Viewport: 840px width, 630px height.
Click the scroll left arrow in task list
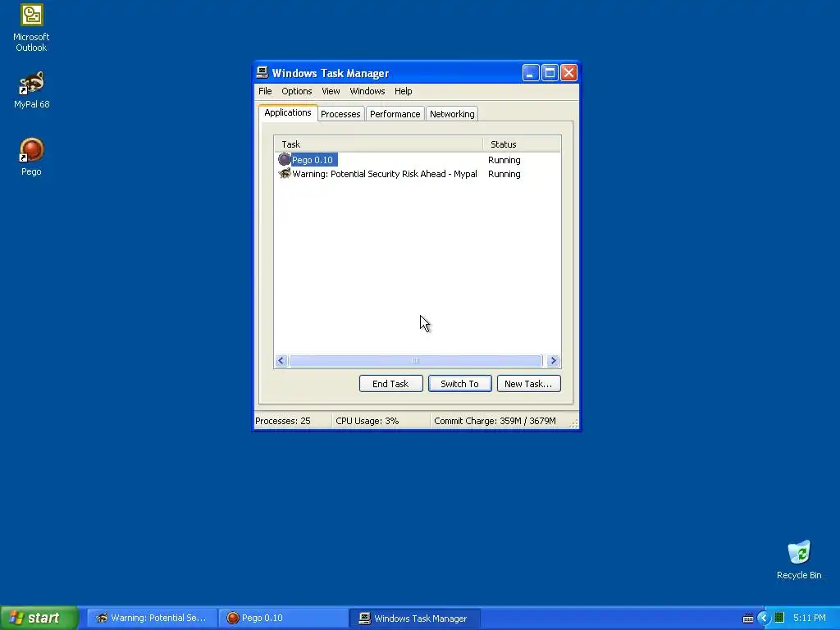[x=281, y=361]
